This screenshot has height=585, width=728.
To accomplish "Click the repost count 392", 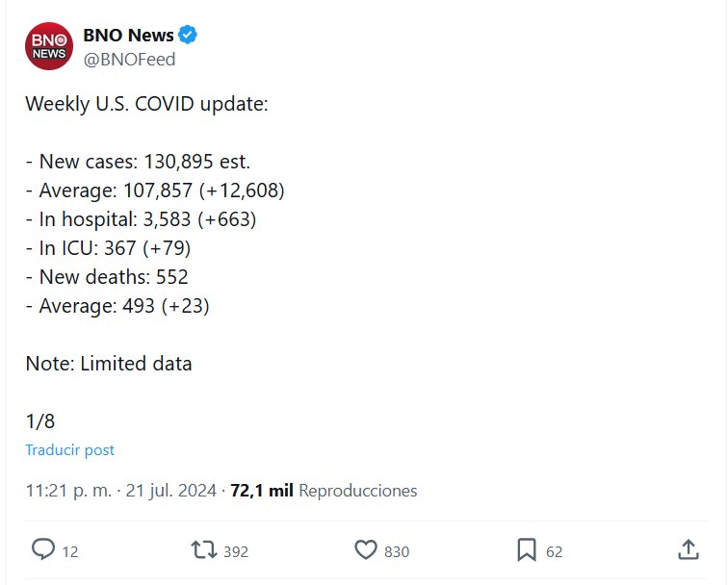I will 236,551.
